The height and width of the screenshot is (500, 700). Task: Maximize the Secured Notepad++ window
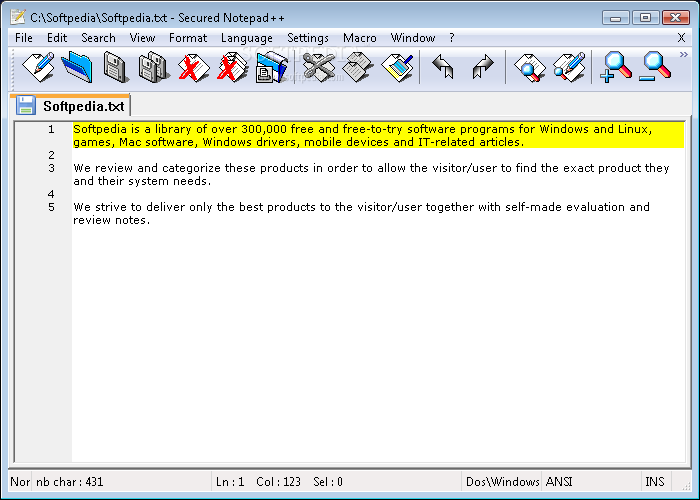(645, 17)
